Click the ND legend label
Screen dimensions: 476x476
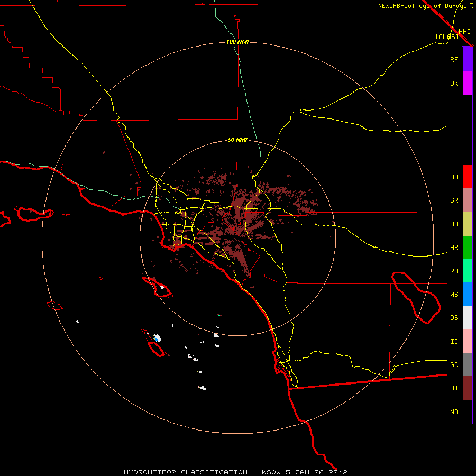(x=454, y=412)
